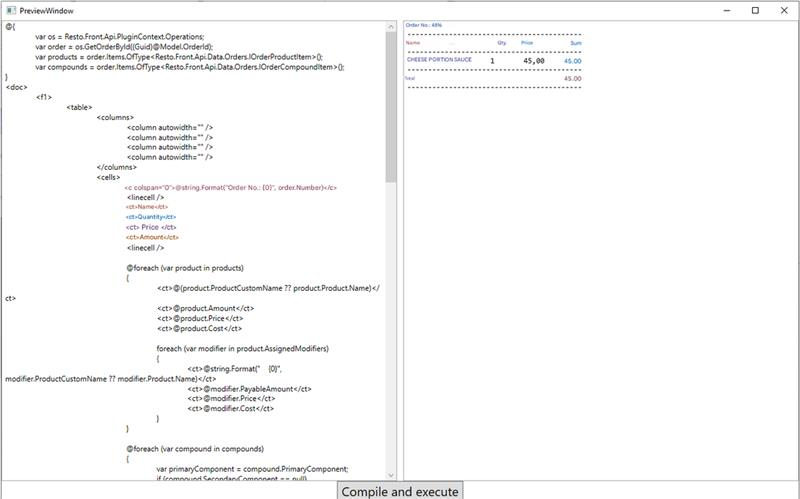Image resolution: width=800 pixels, height=499 pixels.
Task: Select the Order No. text in receipt preview
Action: point(424,24)
